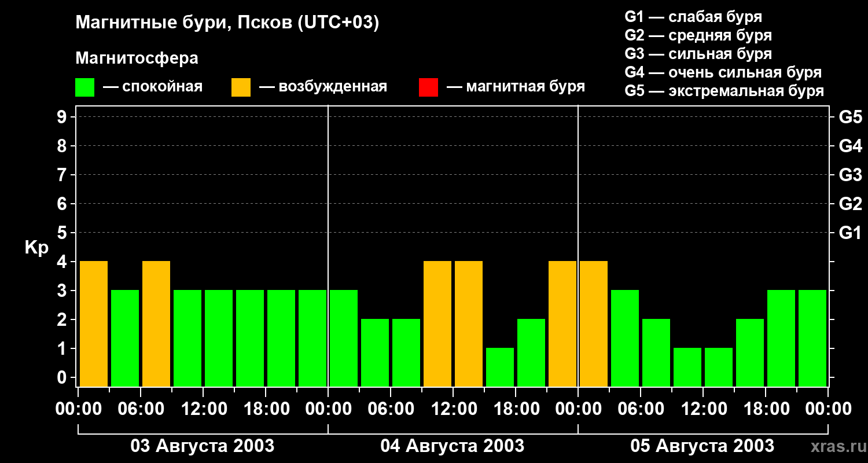Click the '12:00' time label above 04 Августа

453,409
